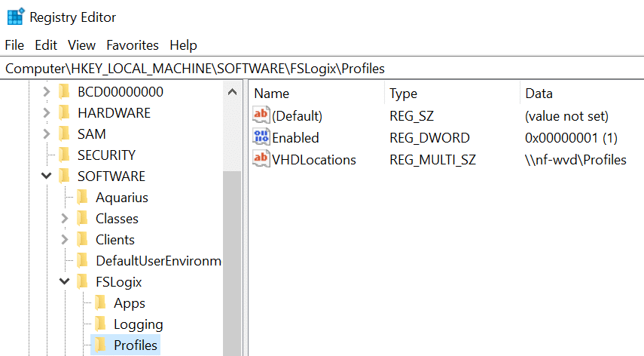This screenshot has height=356, width=644.
Task: Select the Profiles subkey
Action: (x=136, y=345)
